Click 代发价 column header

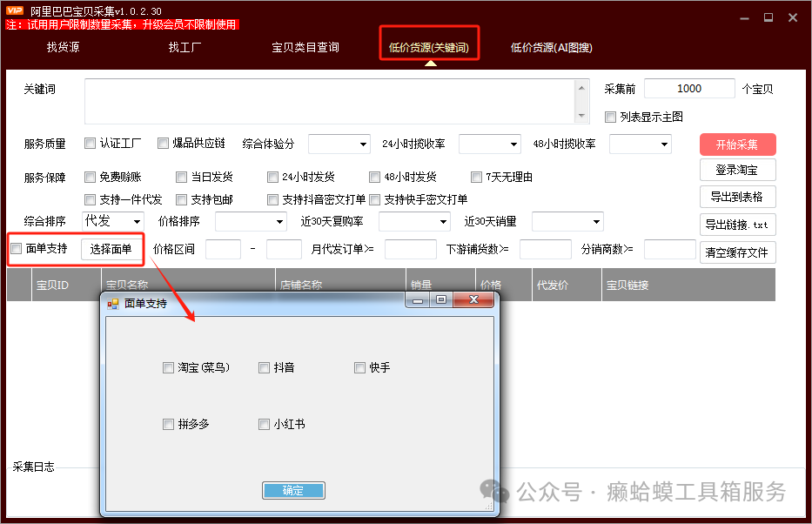[567, 285]
